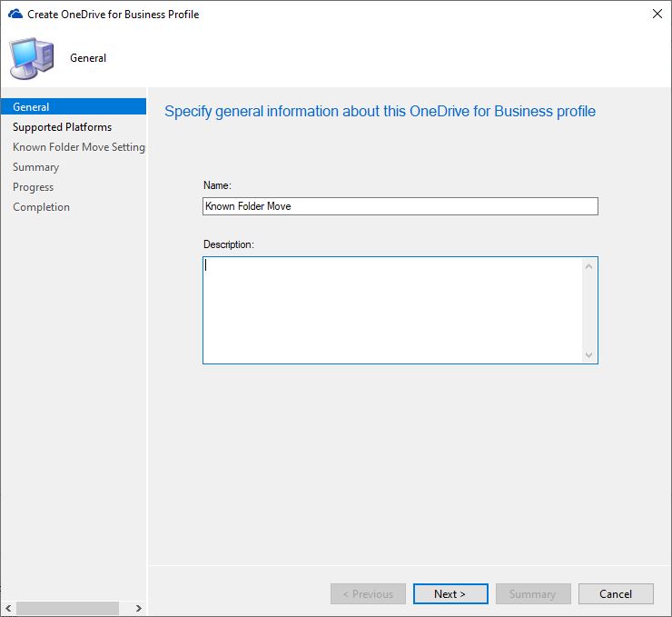Click the Cancel button
Screen dimensions: 672x617
(616, 594)
